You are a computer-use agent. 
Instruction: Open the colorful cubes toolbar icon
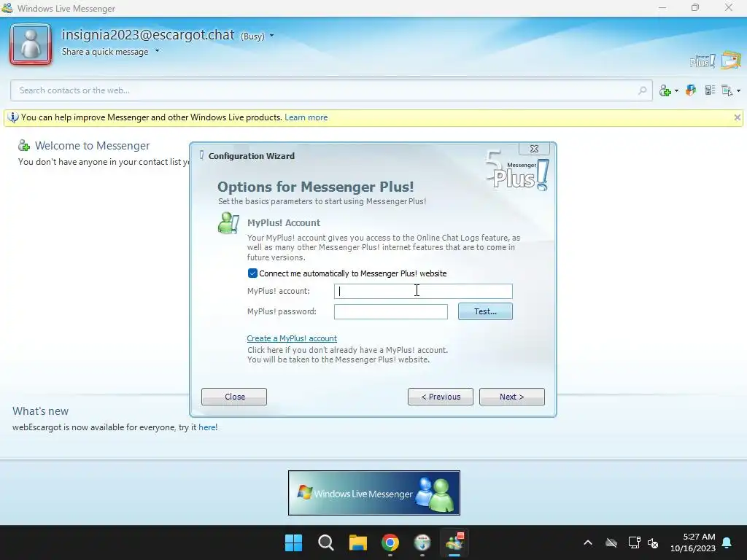click(x=691, y=90)
